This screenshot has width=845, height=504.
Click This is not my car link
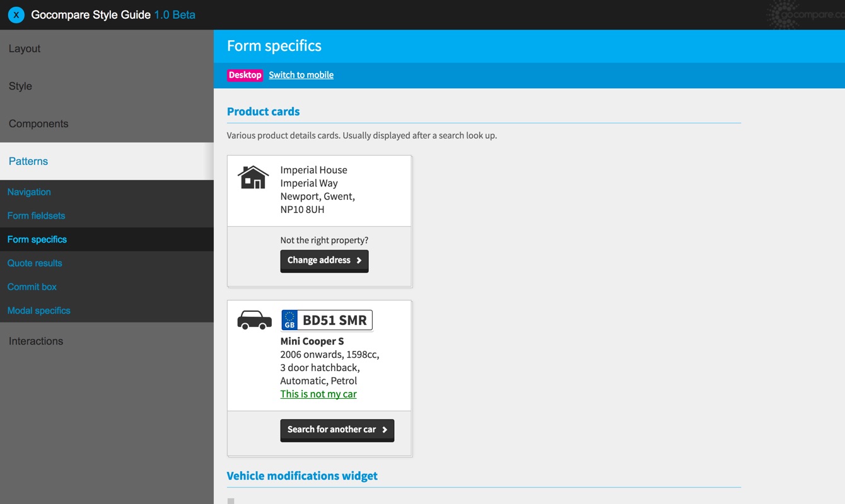pos(318,394)
